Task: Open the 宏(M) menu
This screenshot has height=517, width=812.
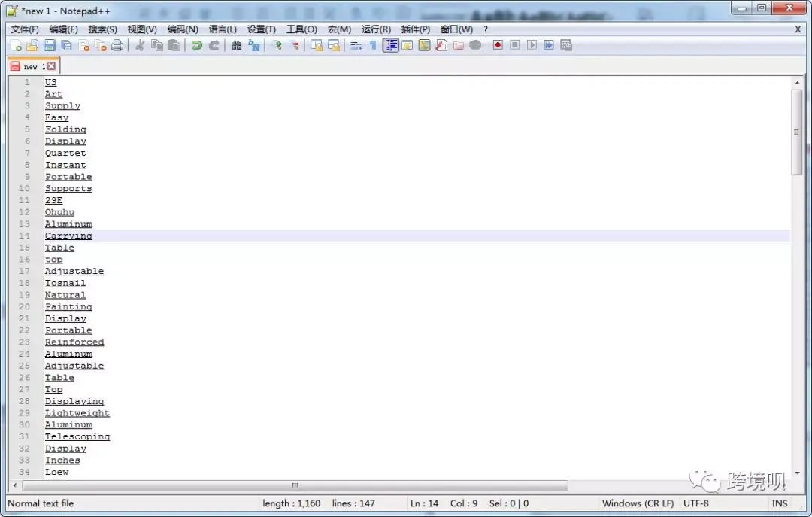Action: click(339, 29)
